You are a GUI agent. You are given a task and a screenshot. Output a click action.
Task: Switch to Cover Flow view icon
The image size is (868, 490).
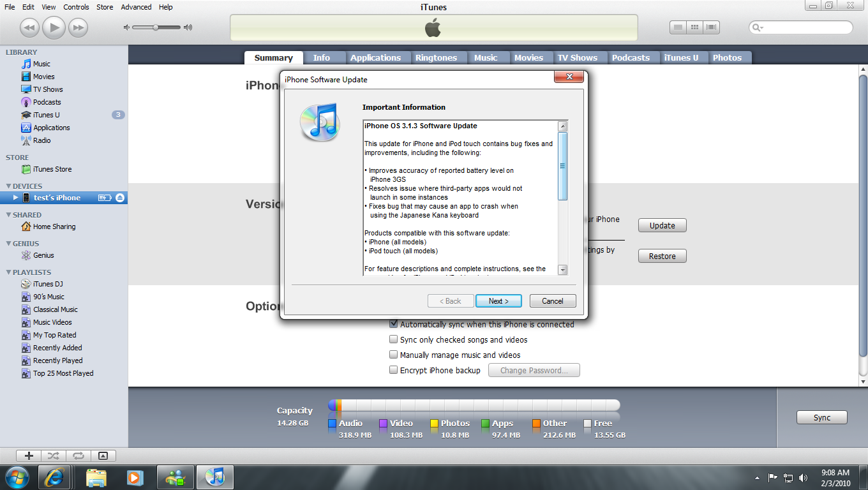tap(712, 27)
